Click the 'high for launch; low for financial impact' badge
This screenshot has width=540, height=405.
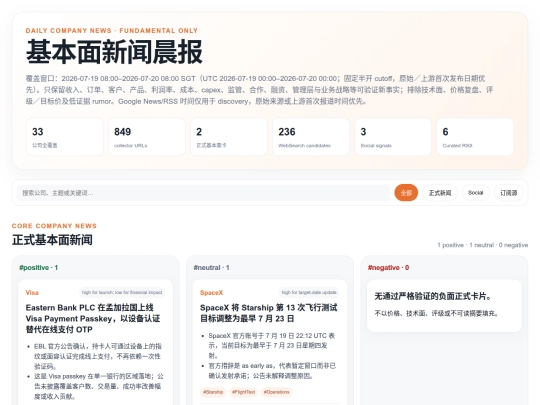(122, 292)
